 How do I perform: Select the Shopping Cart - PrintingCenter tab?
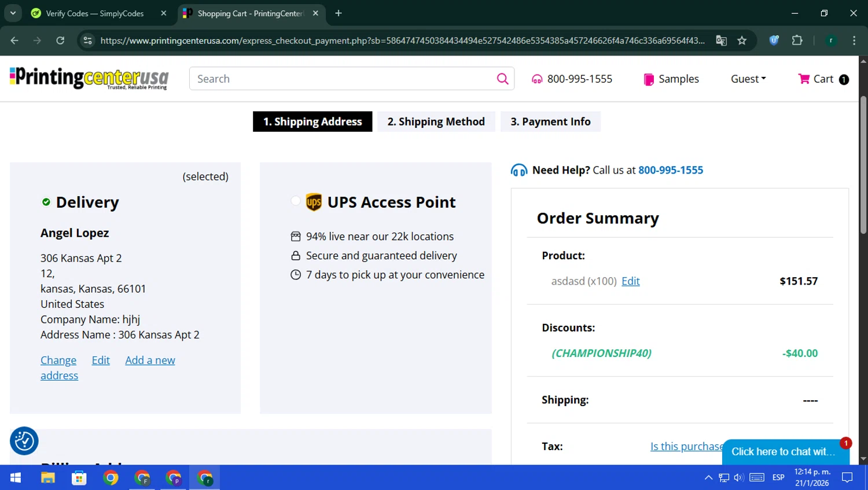point(251,13)
